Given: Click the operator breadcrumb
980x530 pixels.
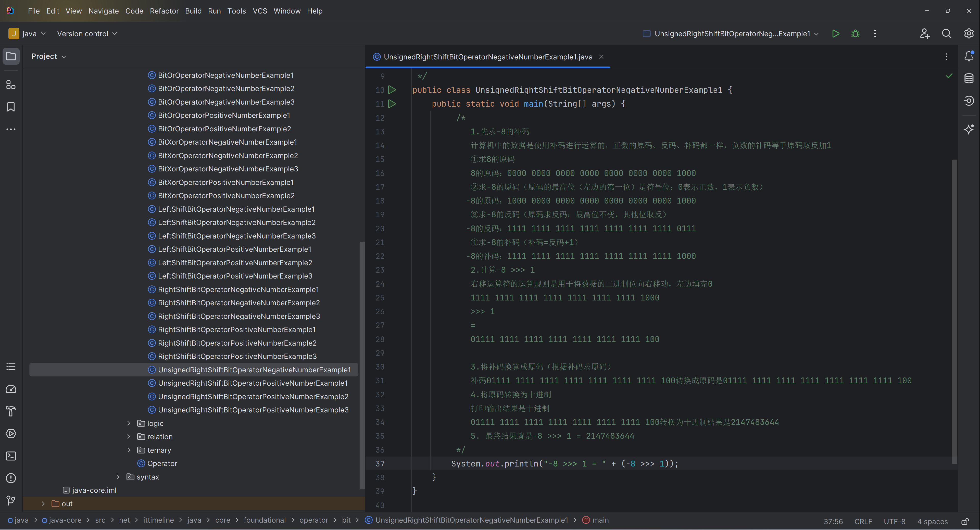Looking at the screenshot, I should [x=313, y=520].
